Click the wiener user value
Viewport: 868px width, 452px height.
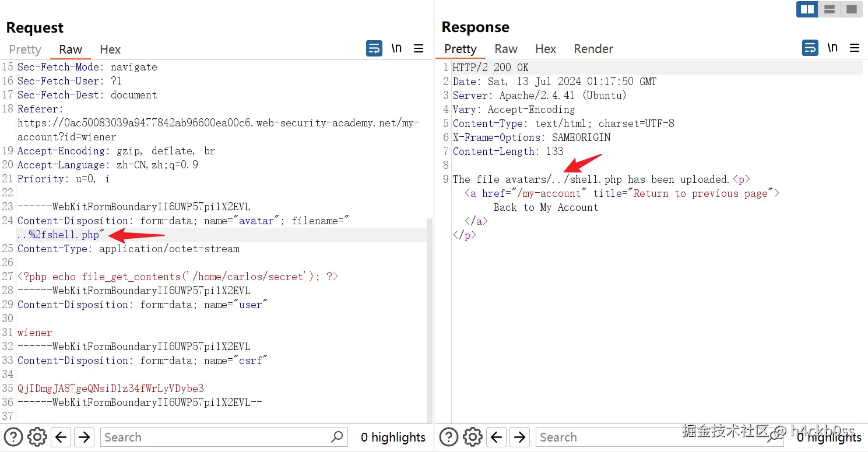pos(35,333)
